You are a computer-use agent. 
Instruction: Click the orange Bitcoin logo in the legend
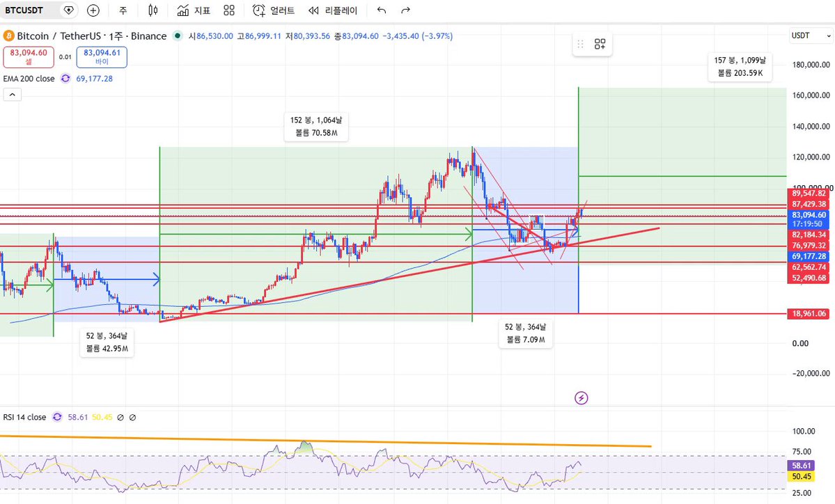8,36
